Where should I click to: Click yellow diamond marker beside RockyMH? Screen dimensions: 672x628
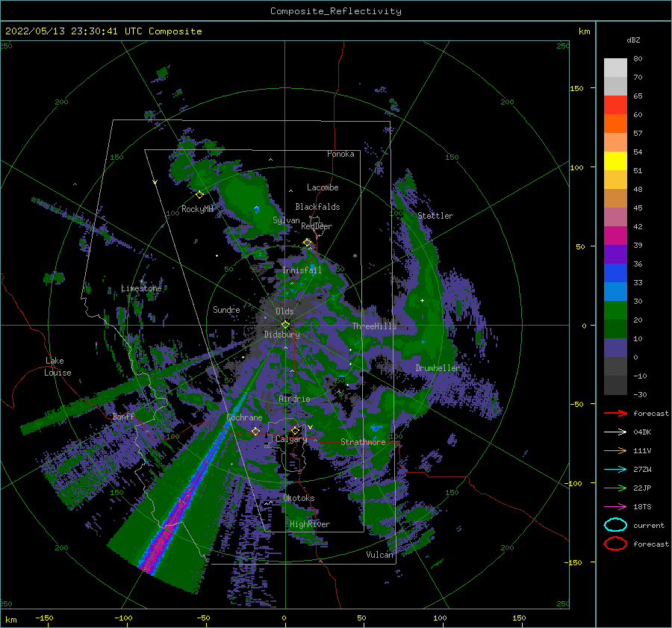click(x=199, y=195)
